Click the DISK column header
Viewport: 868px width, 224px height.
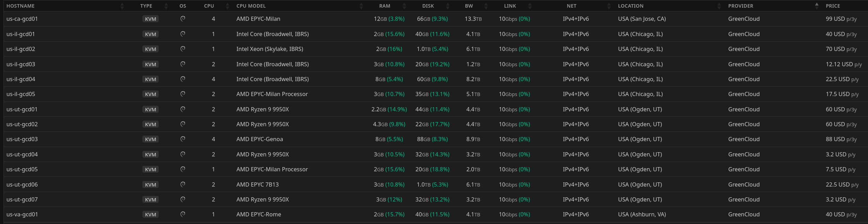(428, 6)
